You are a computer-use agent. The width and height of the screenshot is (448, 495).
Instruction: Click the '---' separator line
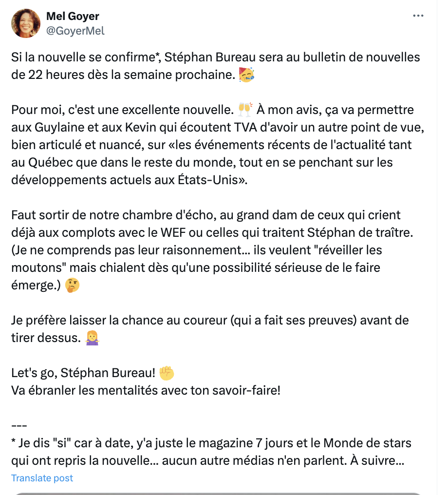19,426
